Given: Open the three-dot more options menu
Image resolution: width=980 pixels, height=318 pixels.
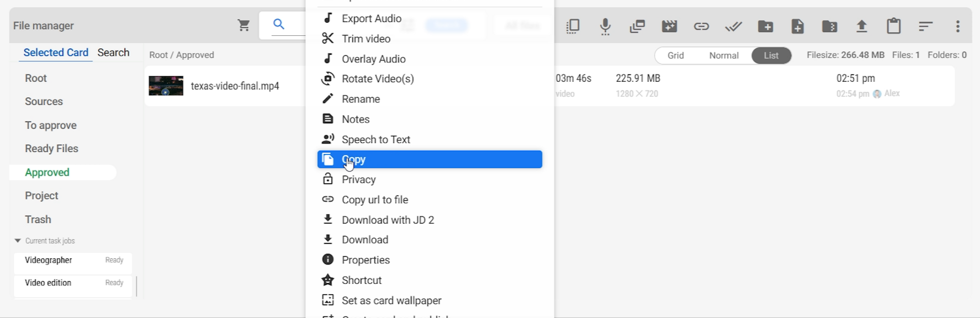Looking at the screenshot, I should point(957,26).
